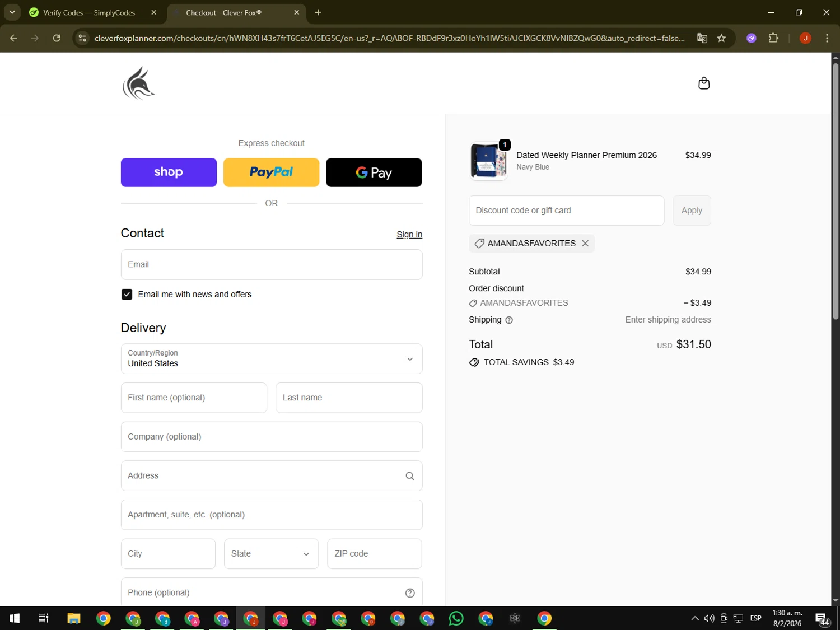Click the address search magnifier icon
The image size is (840, 630).
[x=410, y=476]
